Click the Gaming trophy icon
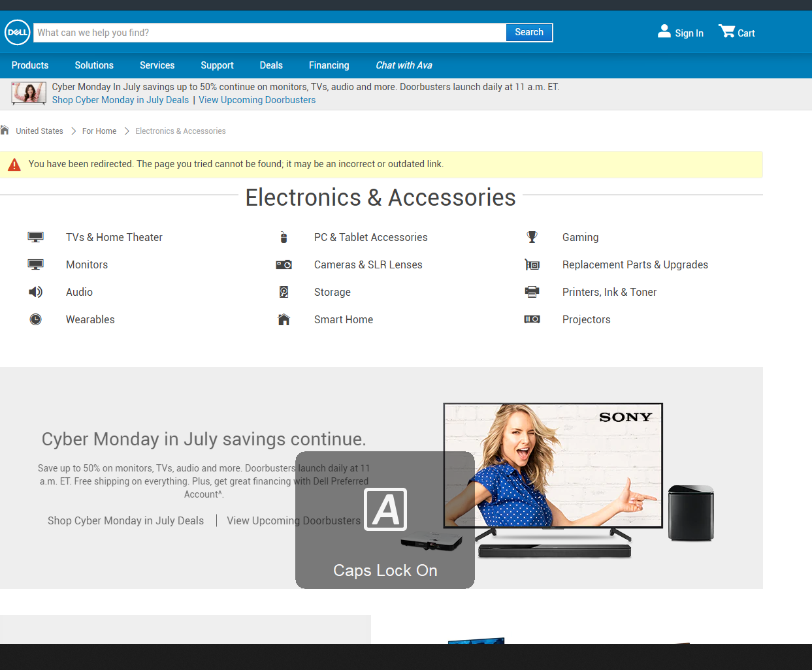Screen dimensions: 812x670 coord(532,237)
